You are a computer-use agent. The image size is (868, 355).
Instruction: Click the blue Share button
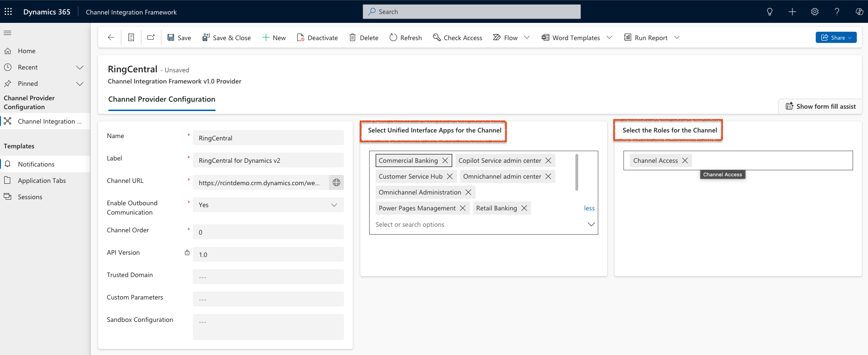coord(836,37)
